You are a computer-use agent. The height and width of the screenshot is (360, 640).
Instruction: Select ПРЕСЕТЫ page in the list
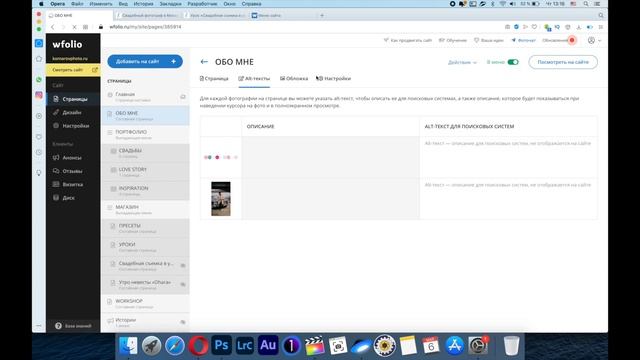point(145,228)
